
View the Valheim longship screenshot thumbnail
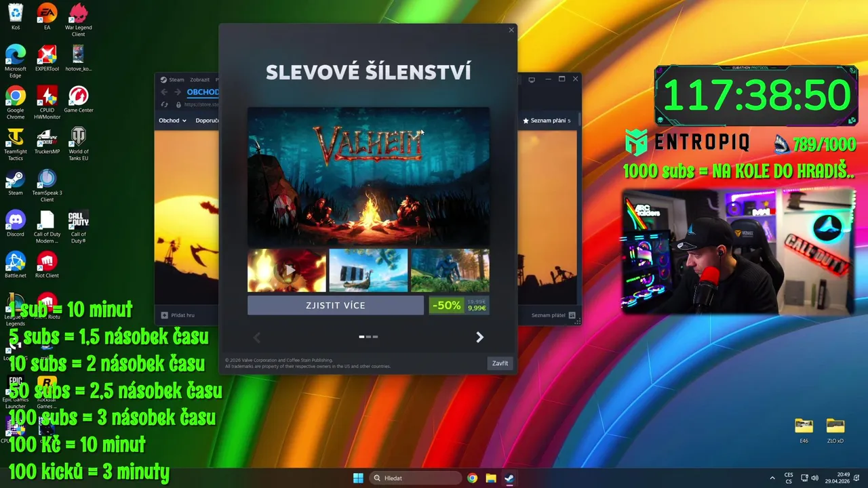click(x=368, y=270)
